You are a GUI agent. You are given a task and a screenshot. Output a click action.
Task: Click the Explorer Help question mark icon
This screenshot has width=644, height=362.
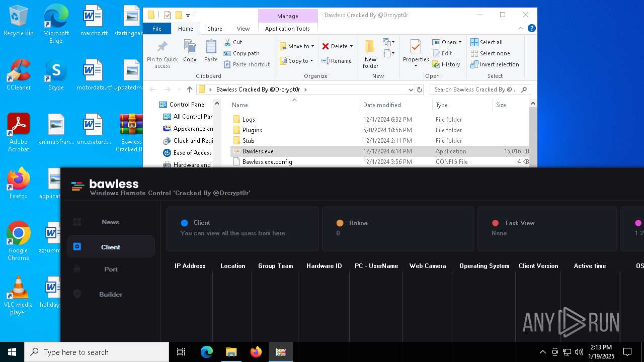(531, 28)
